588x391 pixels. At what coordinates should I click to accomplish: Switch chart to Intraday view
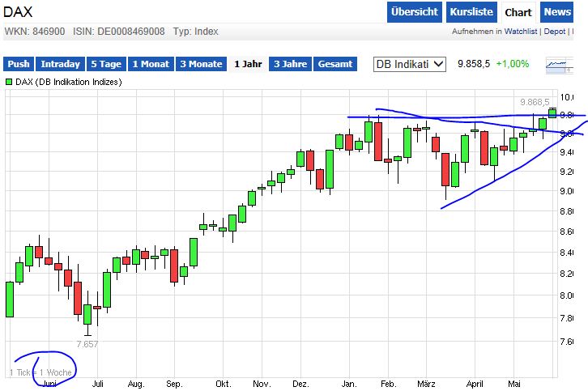pyautogui.click(x=61, y=64)
